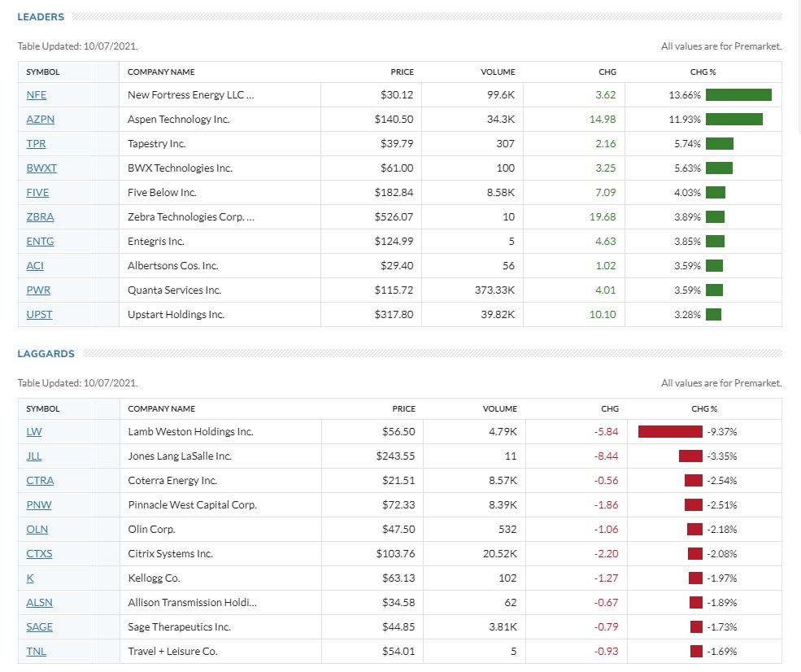This screenshot has height=672, width=801.
Task: Open the UPST ticker link
Action: [x=39, y=315]
